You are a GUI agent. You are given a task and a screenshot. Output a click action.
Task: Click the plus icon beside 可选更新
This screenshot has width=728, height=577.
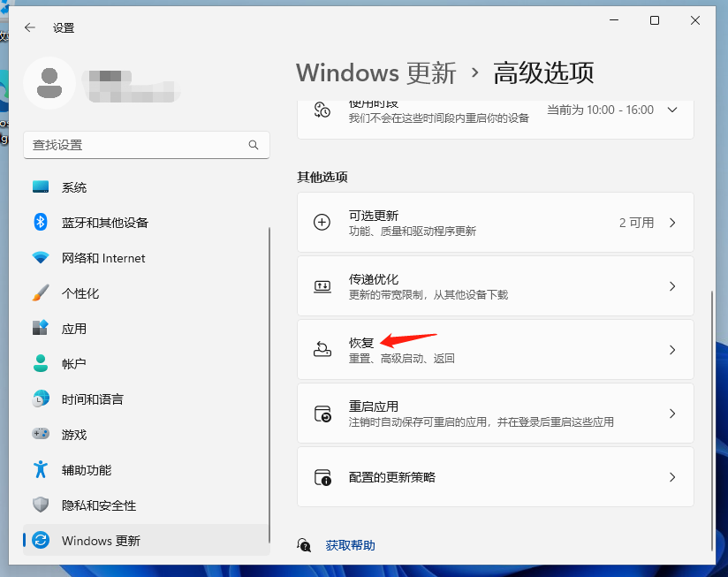click(322, 222)
